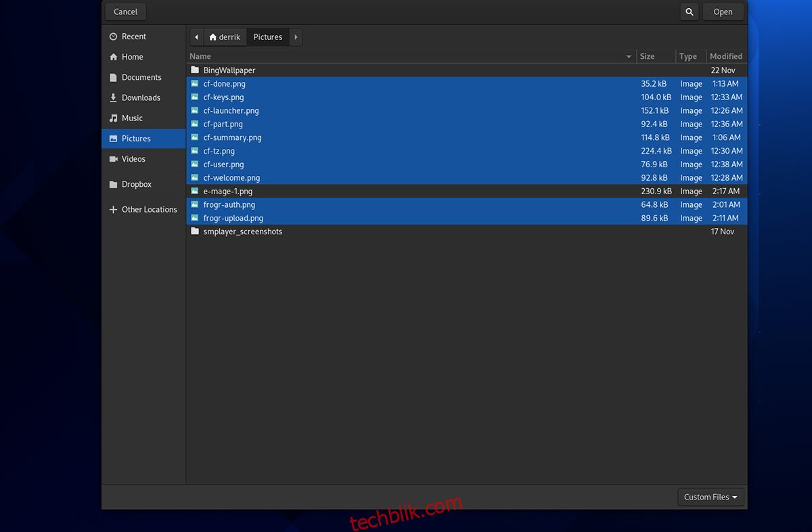This screenshot has height=532, width=812.
Task: Select the smplayer_screenshots folder
Action: (467, 231)
